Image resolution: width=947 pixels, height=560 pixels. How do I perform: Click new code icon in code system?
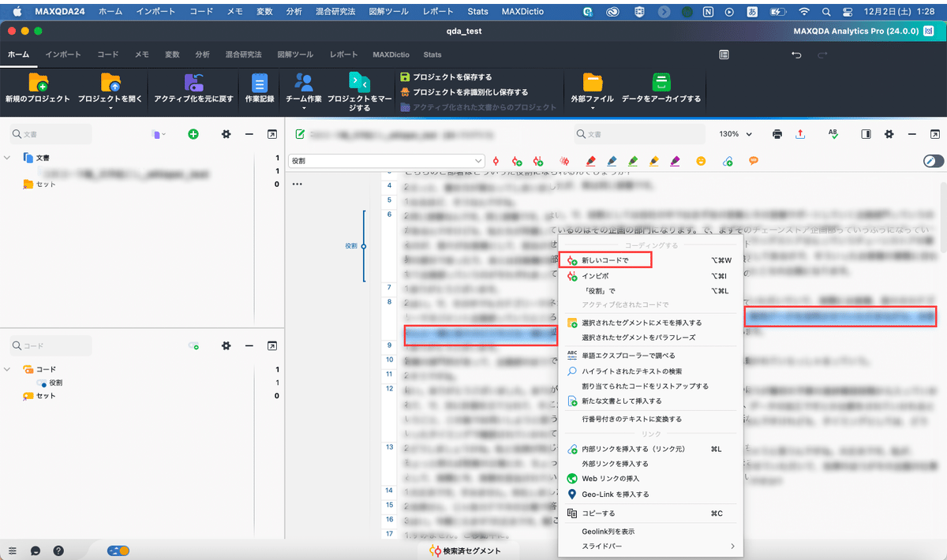pos(193,345)
